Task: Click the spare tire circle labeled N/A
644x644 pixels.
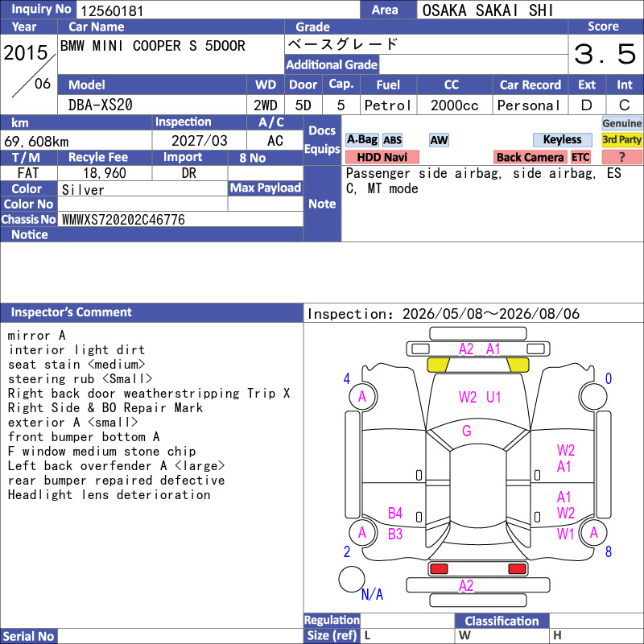Action: coord(352,579)
